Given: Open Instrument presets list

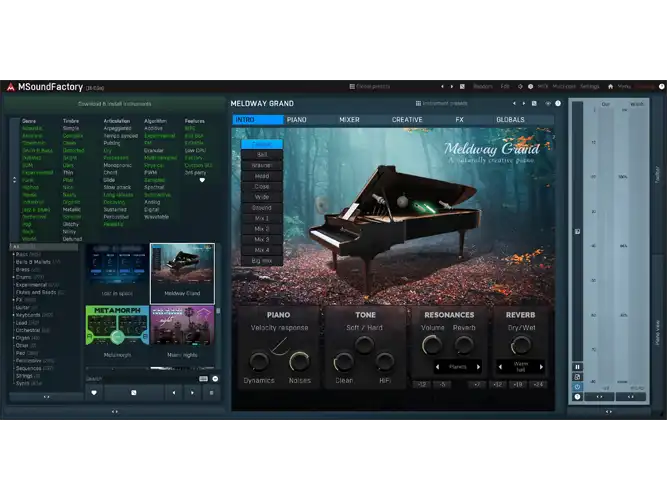Looking at the screenshot, I should coord(442,103).
